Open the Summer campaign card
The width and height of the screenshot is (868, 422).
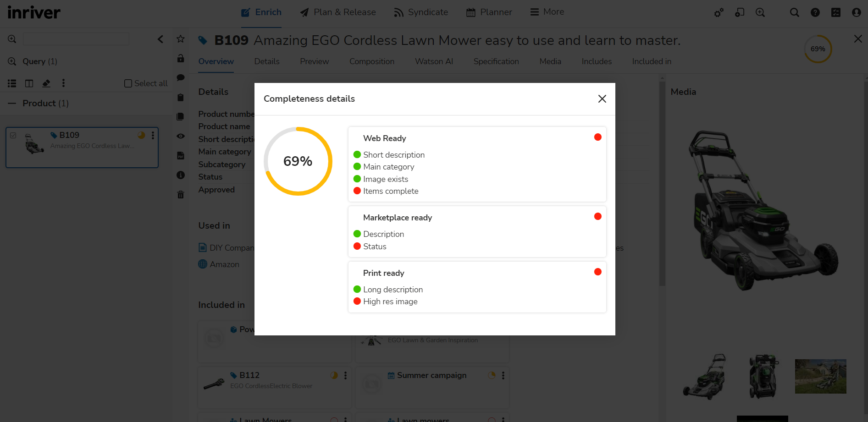(x=432, y=387)
